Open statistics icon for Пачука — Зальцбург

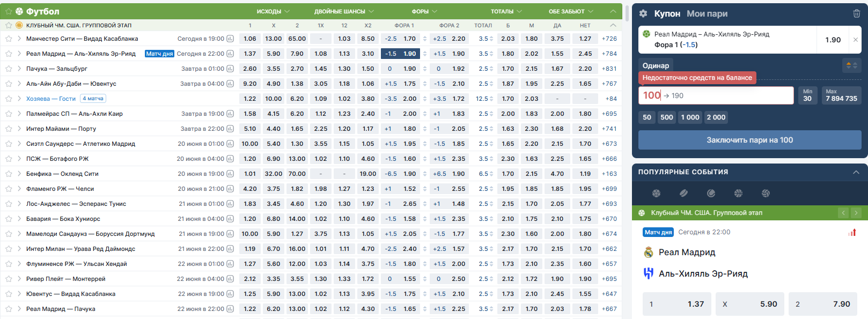pos(230,69)
